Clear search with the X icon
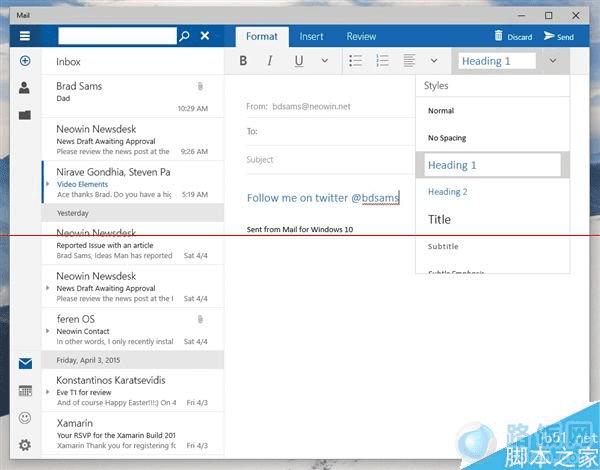The width and height of the screenshot is (600, 470). [205, 36]
